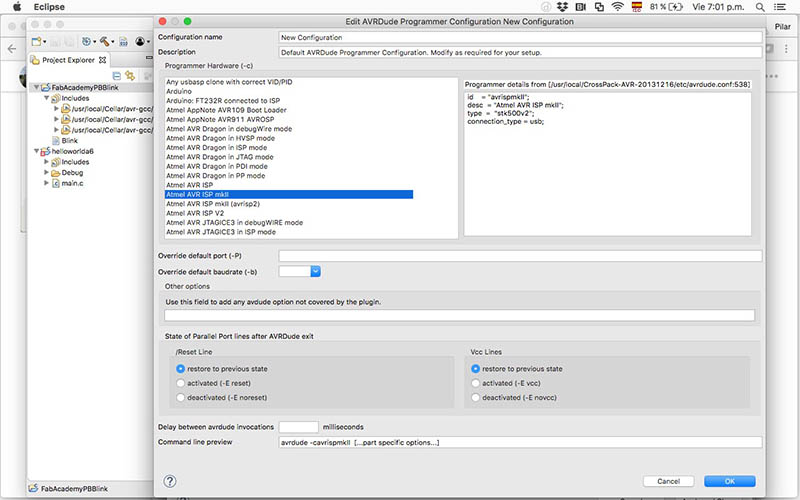
Task: Click the Override default port field
Action: point(520,256)
